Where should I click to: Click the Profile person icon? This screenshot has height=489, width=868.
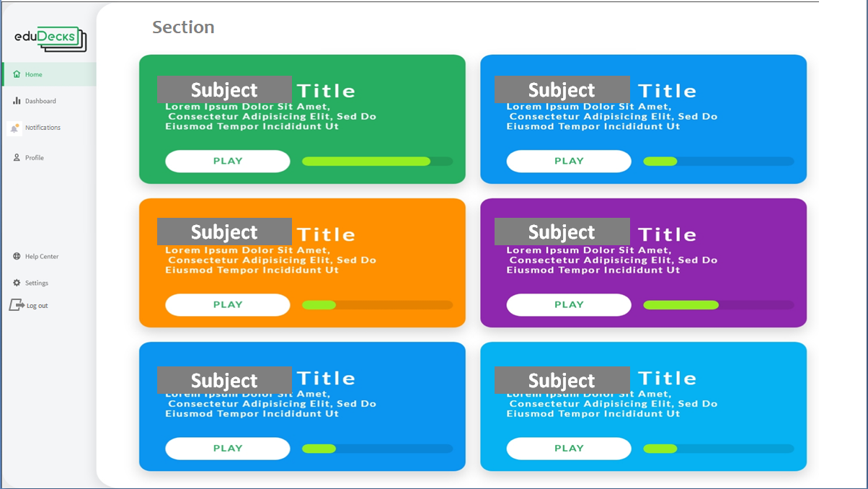17,157
